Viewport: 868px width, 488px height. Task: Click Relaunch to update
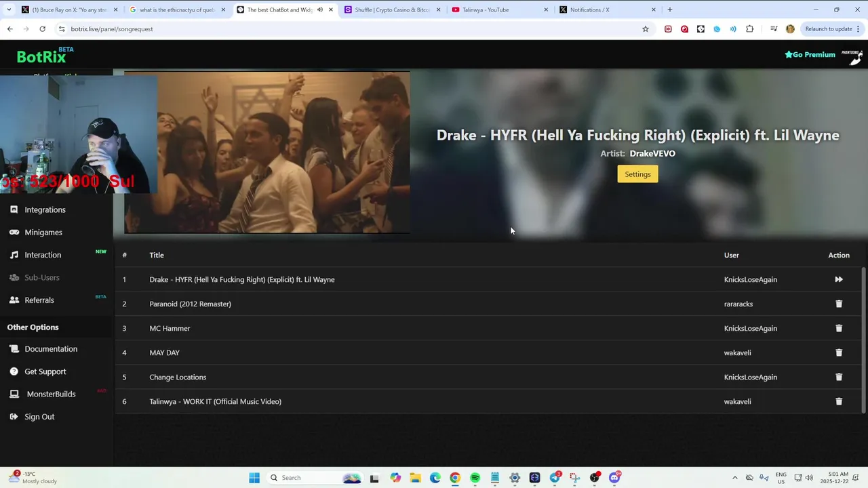tap(829, 29)
